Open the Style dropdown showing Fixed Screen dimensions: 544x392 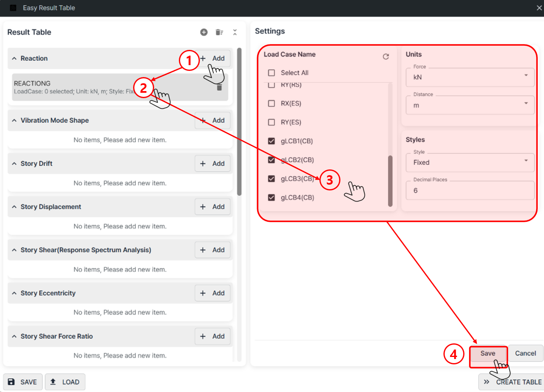coord(470,162)
